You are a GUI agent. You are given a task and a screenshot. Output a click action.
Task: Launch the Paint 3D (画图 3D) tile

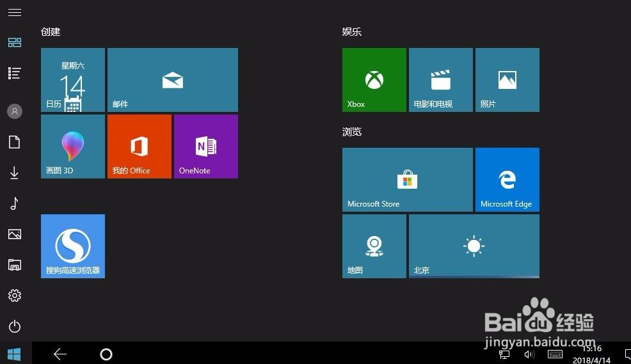[x=73, y=146]
